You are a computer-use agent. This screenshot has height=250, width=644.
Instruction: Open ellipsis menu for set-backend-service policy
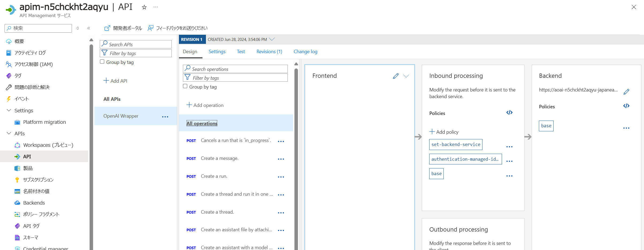pyautogui.click(x=509, y=147)
